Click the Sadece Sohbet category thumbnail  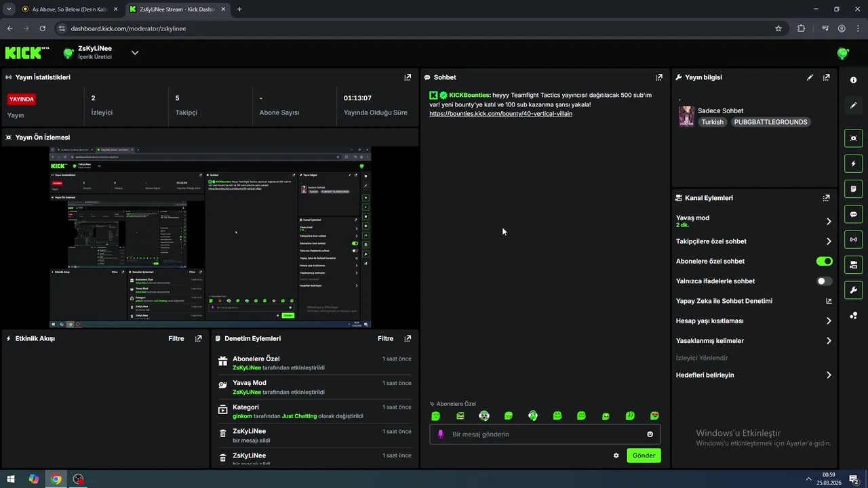(x=686, y=117)
